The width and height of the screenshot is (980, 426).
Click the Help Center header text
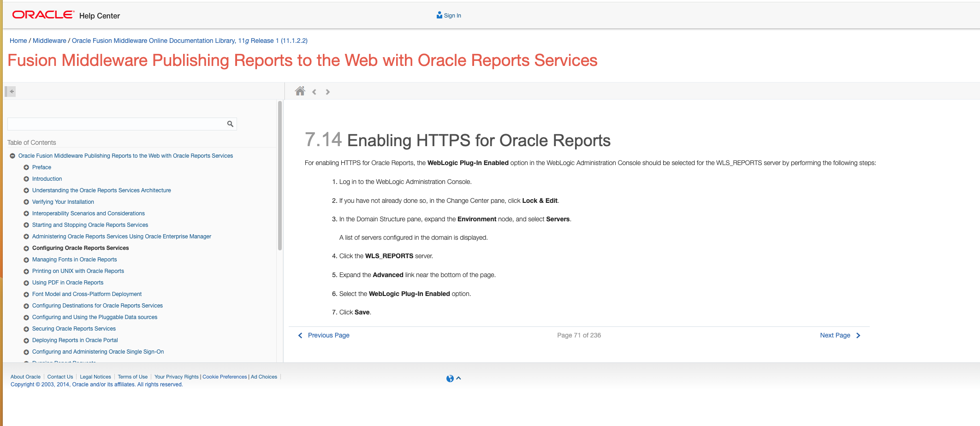(x=100, y=16)
